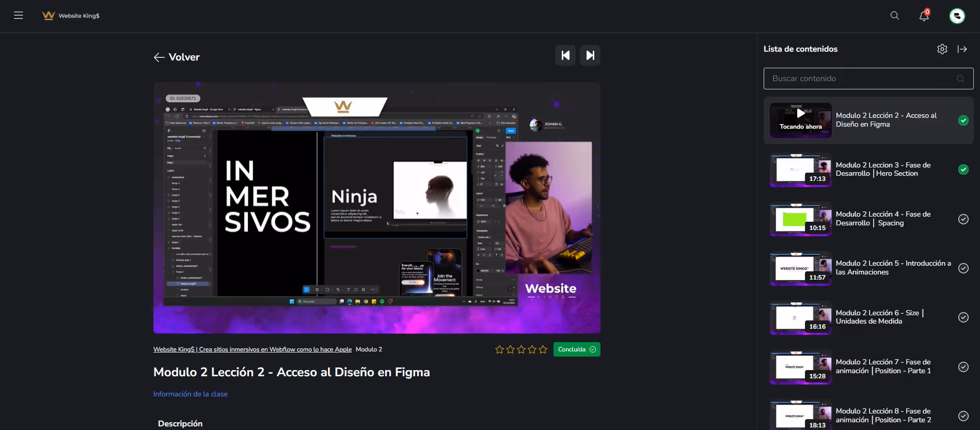Rate the class two stars

click(510, 349)
